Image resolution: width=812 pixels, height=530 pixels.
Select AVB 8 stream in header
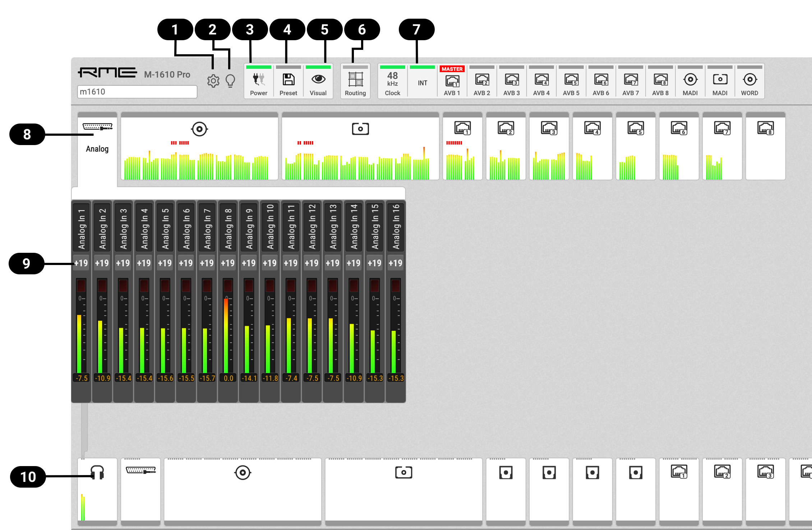(661, 81)
